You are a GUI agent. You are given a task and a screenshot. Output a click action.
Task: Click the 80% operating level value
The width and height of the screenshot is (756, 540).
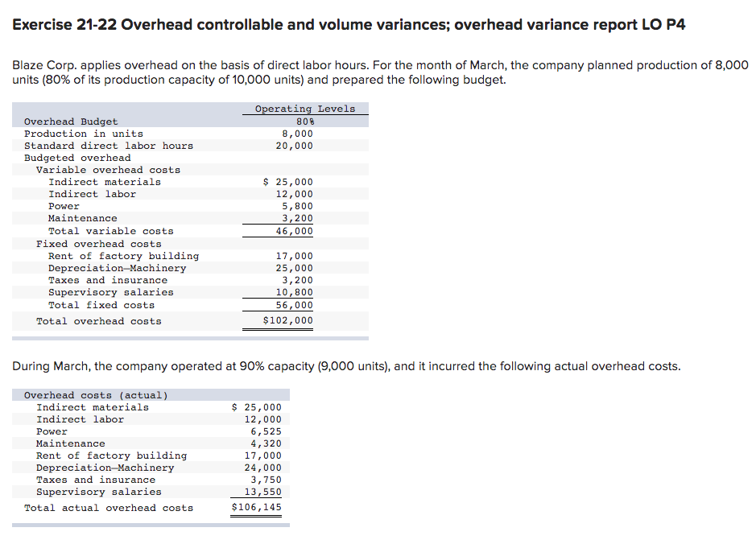(x=305, y=122)
